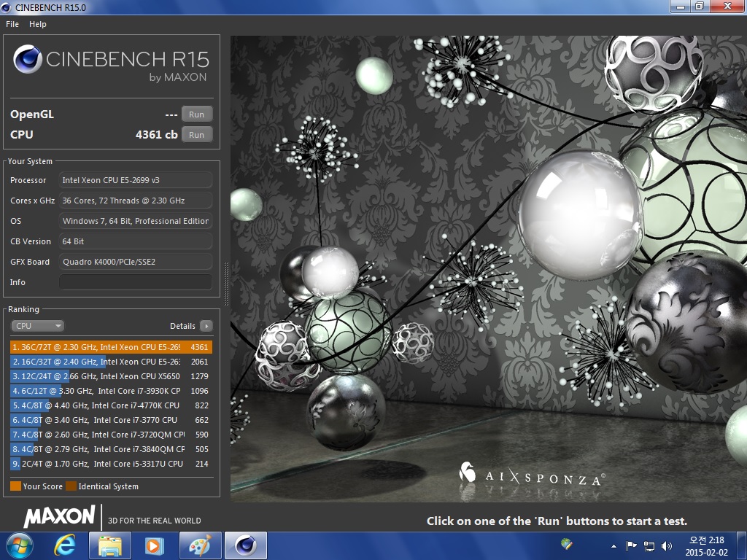Viewport: 747px width, 560px height.
Task: Open Windows Media Player from taskbar
Action: pyautogui.click(x=154, y=545)
